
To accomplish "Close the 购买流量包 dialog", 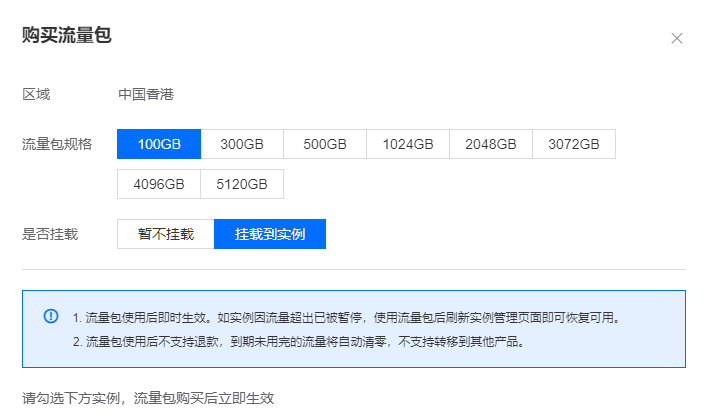I will (x=677, y=38).
